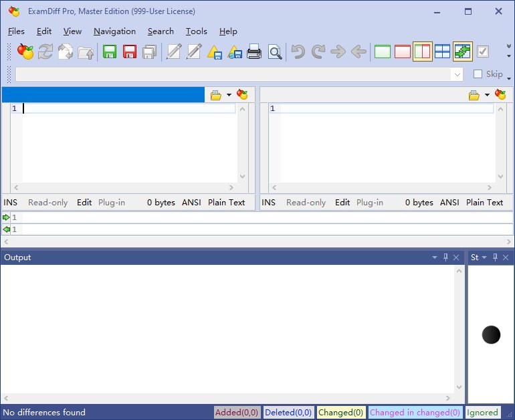Click green right arrow in diff line bar
This screenshot has height=420, width=515.
[x=6, y=217]
